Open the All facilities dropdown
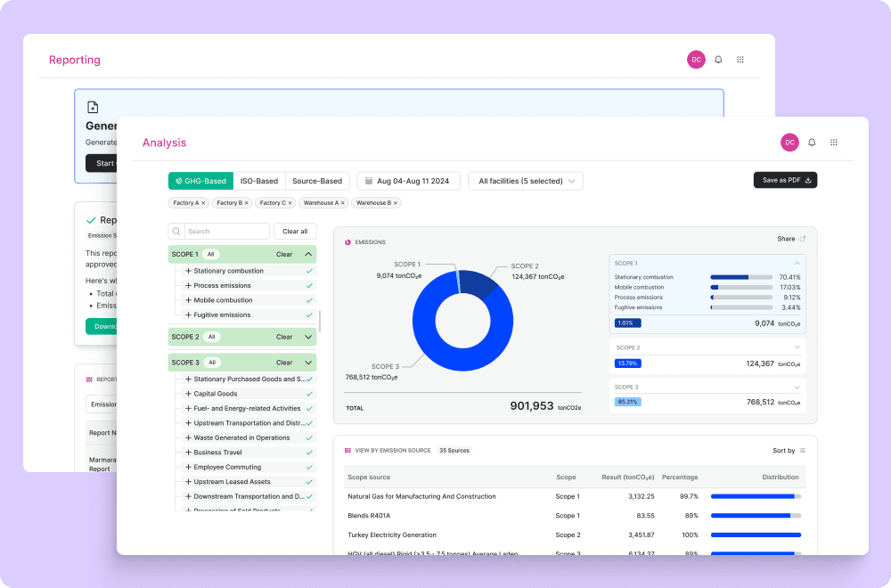891x588 pixels. (x=526, y=181)
